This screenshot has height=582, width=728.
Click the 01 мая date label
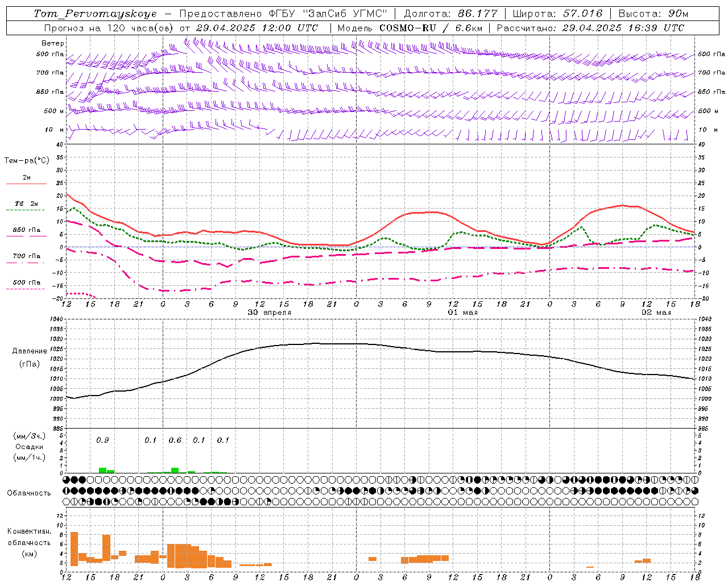coord(463,313)
